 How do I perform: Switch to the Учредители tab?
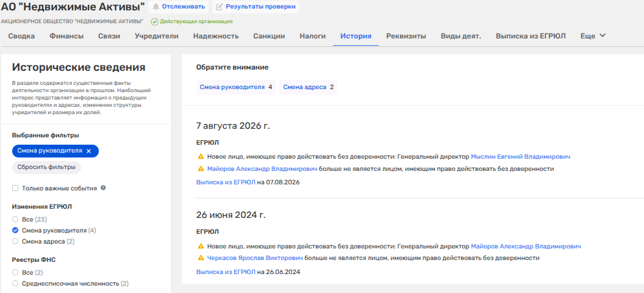tap(157, 36)
